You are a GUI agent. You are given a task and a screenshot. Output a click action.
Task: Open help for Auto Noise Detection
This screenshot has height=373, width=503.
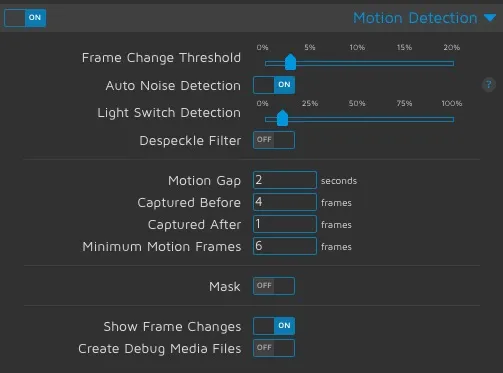coord(489,85)
